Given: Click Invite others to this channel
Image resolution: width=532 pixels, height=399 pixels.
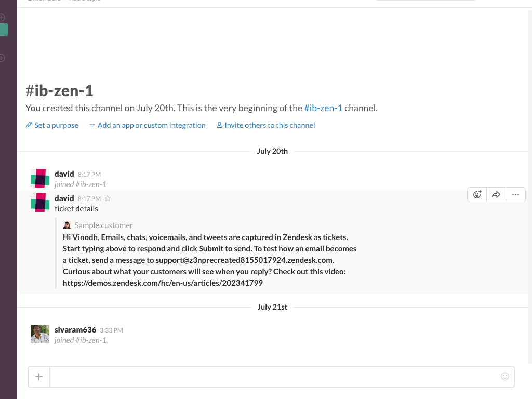Looking at the screenshot, I should click(265, 125).
